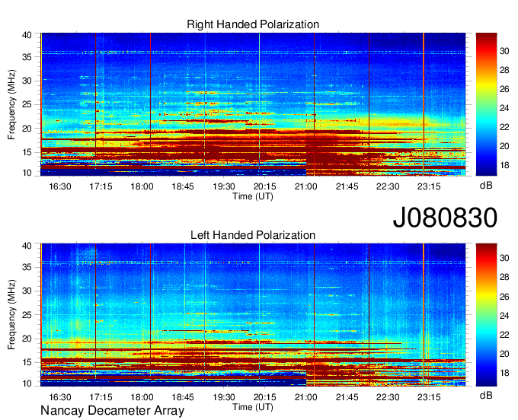Click the 28 dB tick on the Right Handed colorbar
This screenshot has width=518, height=420.
click(504, 70)
